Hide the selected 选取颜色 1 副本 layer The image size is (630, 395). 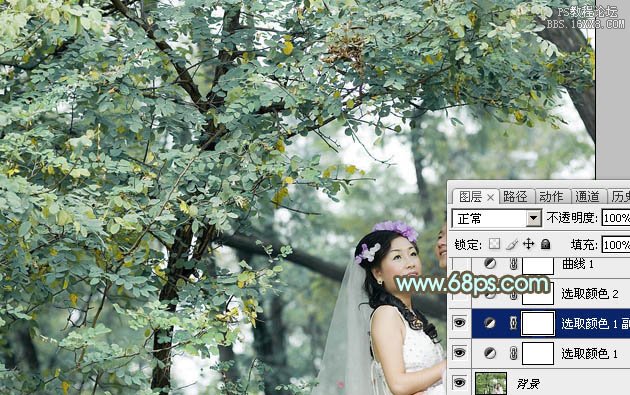coord(459,323)
